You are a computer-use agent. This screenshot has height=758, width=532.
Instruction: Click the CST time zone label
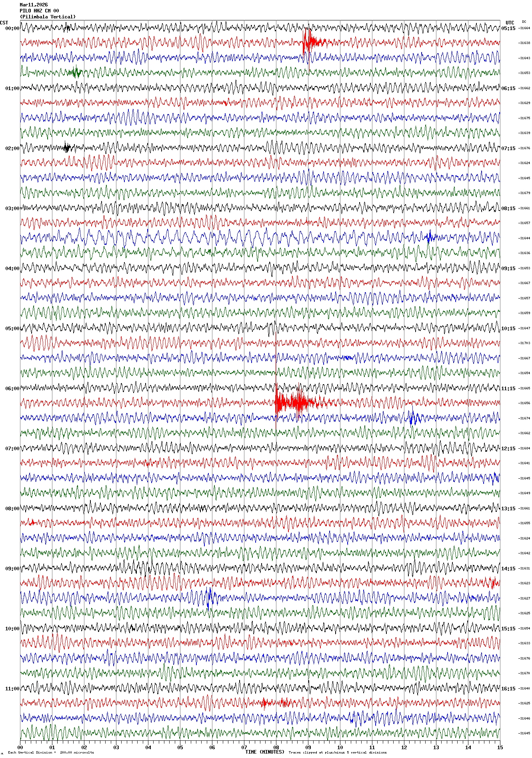[x=4, y=23]
